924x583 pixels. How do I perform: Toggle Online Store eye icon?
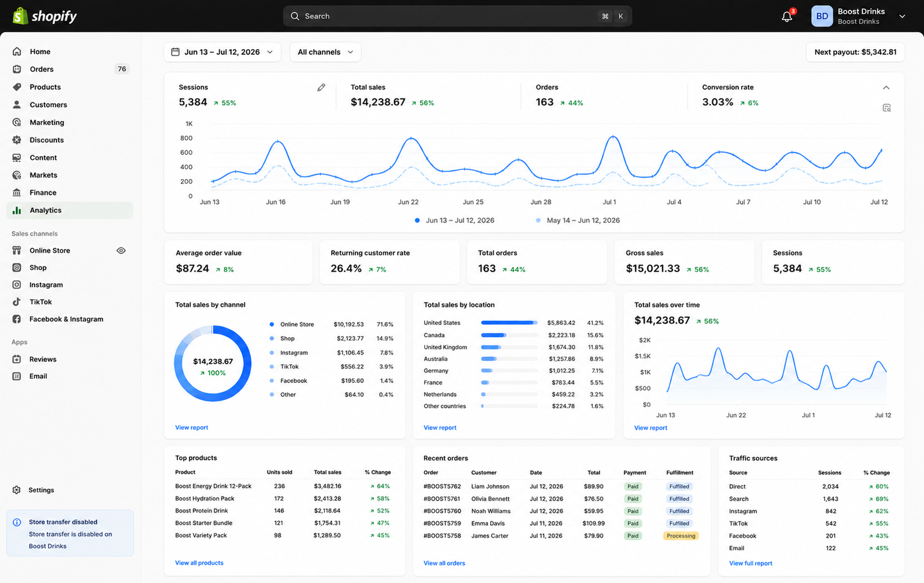pos(121,251)
